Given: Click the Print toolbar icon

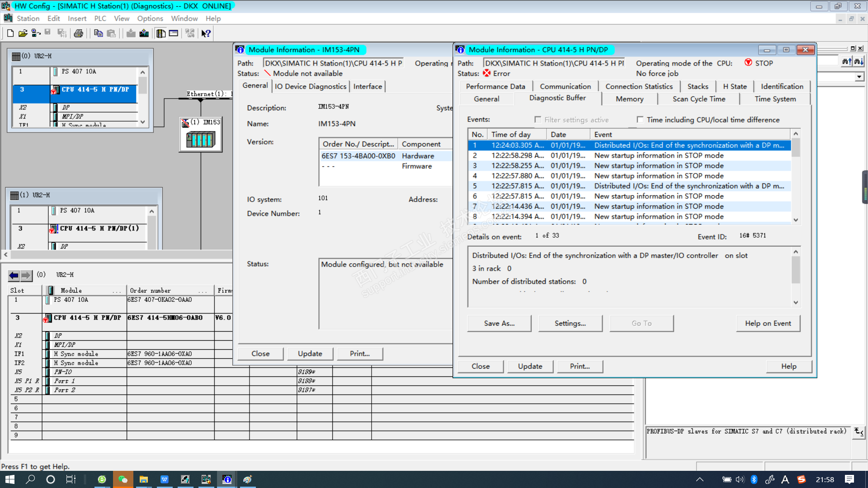Looking at the screenshot, I should click(79, 33).
